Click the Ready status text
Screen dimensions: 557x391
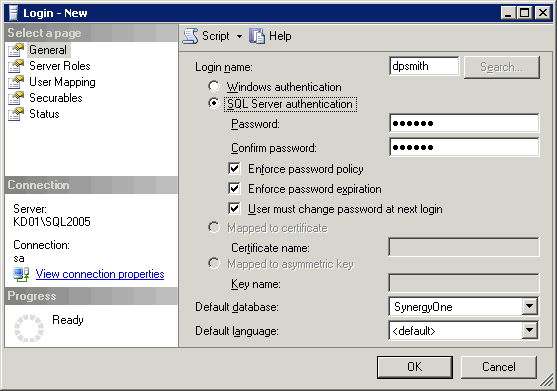click(x=67, y=320)
